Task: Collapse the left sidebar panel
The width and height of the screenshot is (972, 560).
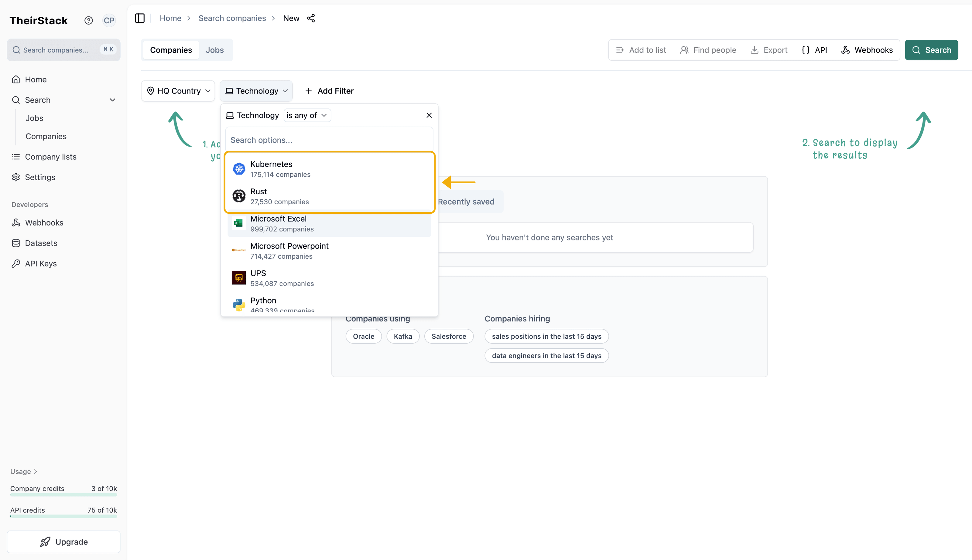Action: [x=139, y=18]
